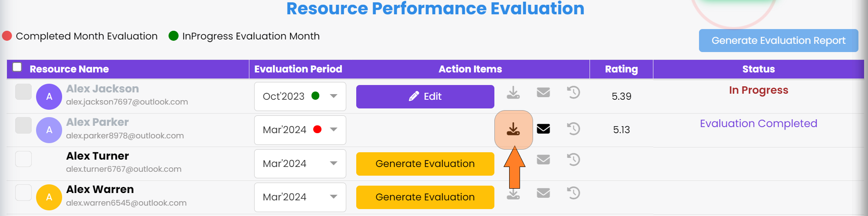Click Generate Evaluation Report button
Image resolution: width=868 pixels, height=216 pixels.
(779, 40)
